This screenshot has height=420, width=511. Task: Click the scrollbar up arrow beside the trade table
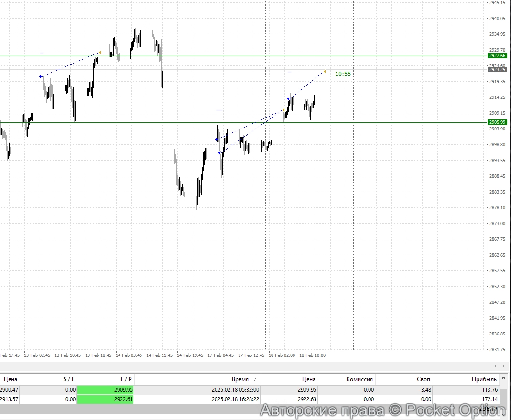[503, 379]
